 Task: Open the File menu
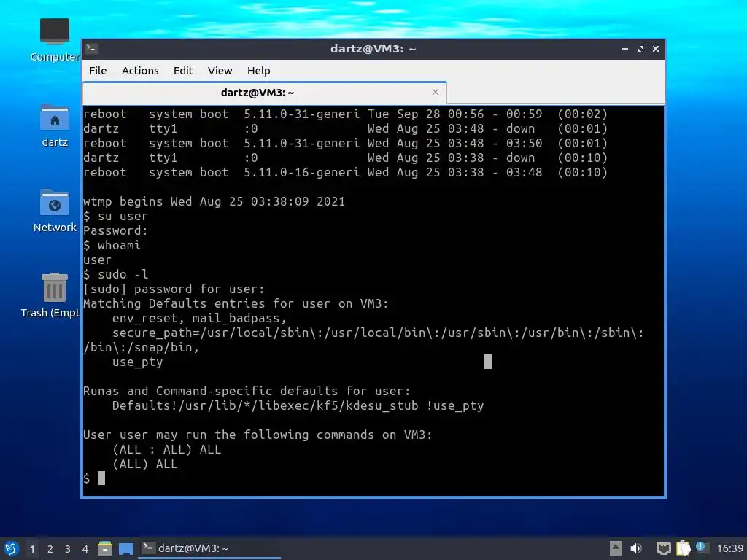(98, 71)
